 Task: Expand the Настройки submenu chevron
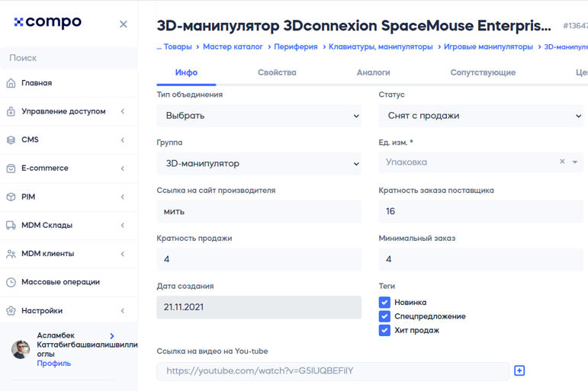pyautogui.click(x=123, y=311)
